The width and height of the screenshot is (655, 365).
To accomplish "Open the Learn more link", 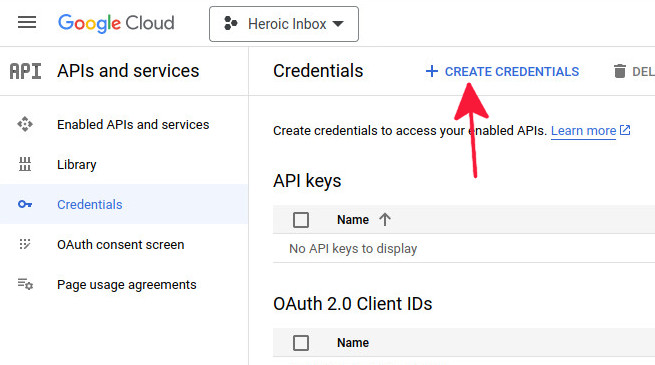I will point(583,131).
